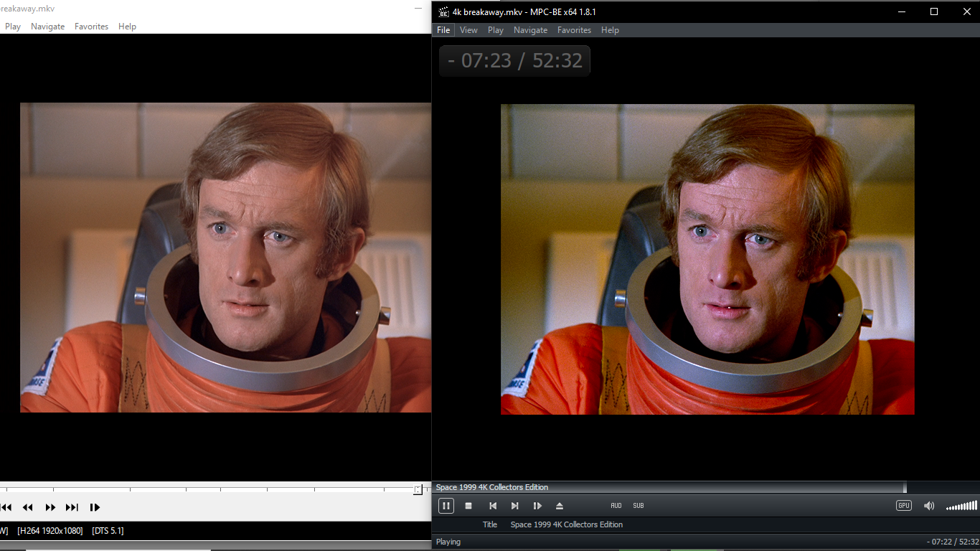Click the video frame in the MPC-BE window

tap(707, 259)
